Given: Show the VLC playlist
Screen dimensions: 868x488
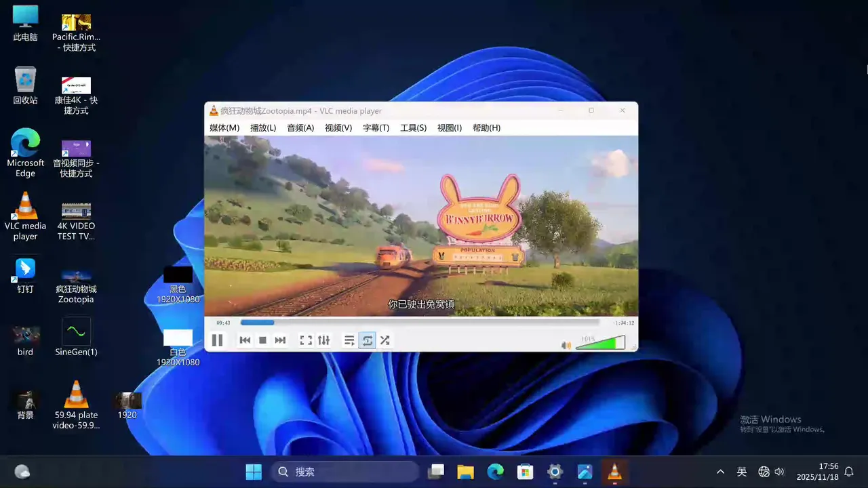Looking at the screenshot, I should click(349, 340).
